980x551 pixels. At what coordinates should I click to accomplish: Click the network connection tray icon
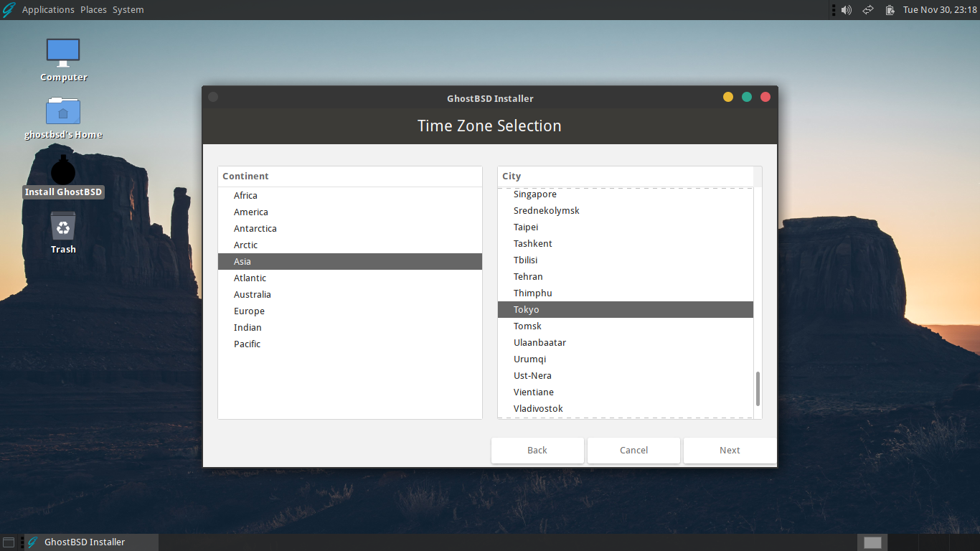[868, 10]
